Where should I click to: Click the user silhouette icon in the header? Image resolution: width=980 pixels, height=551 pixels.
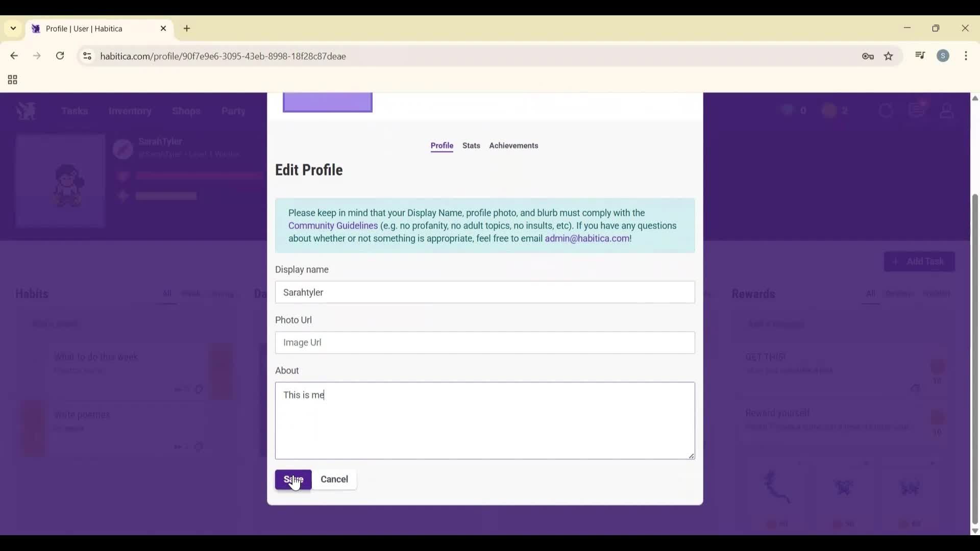point(947,111)
